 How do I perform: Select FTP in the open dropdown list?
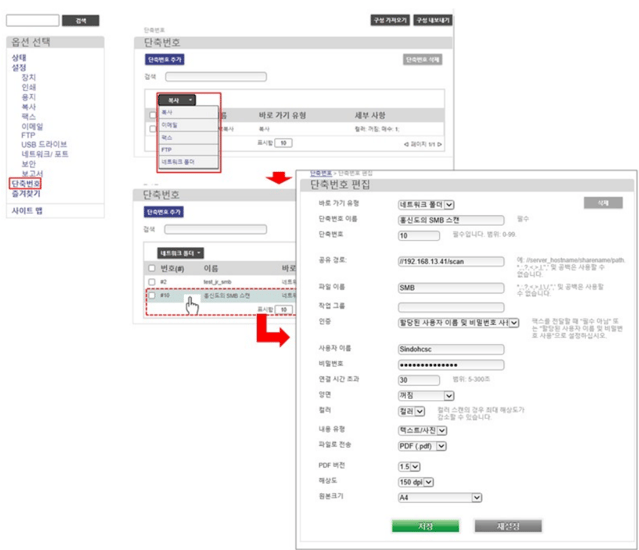(167, 149)
